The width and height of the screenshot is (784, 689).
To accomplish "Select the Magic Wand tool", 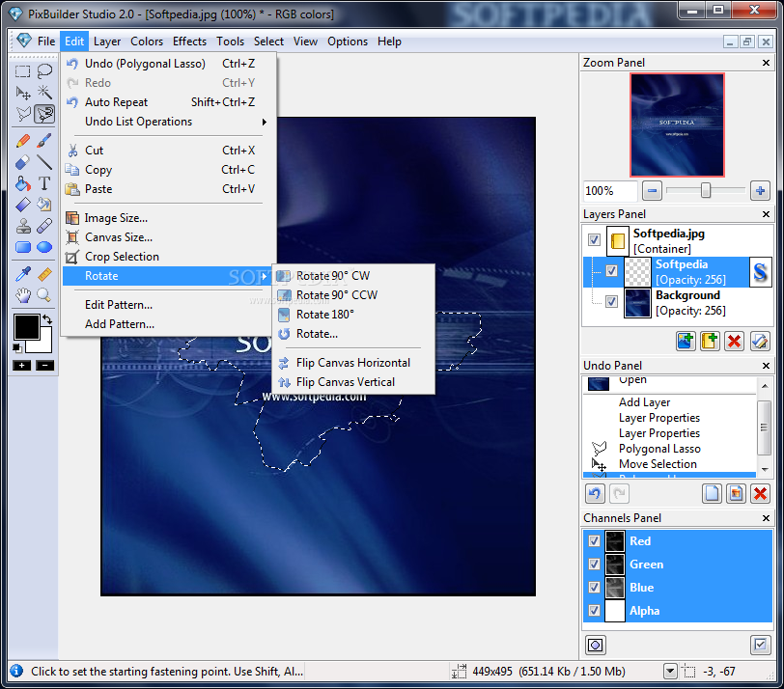I will click(x=44, y=93).
